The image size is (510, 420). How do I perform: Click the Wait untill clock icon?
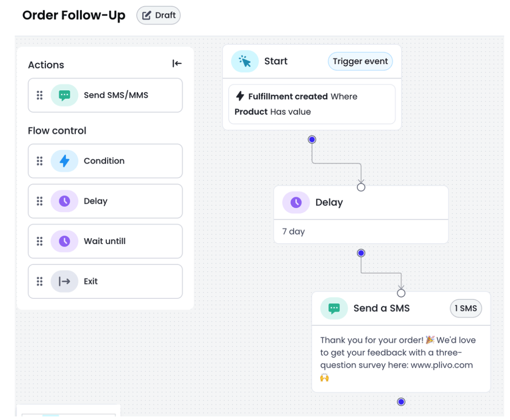tap(64, 241)
